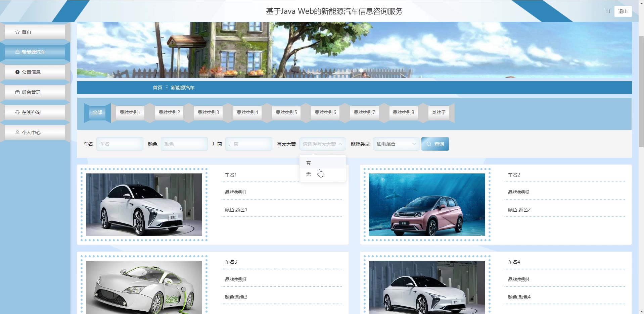Select the 全部 brand category tab
644x314 pixels.
pos(97,112)
